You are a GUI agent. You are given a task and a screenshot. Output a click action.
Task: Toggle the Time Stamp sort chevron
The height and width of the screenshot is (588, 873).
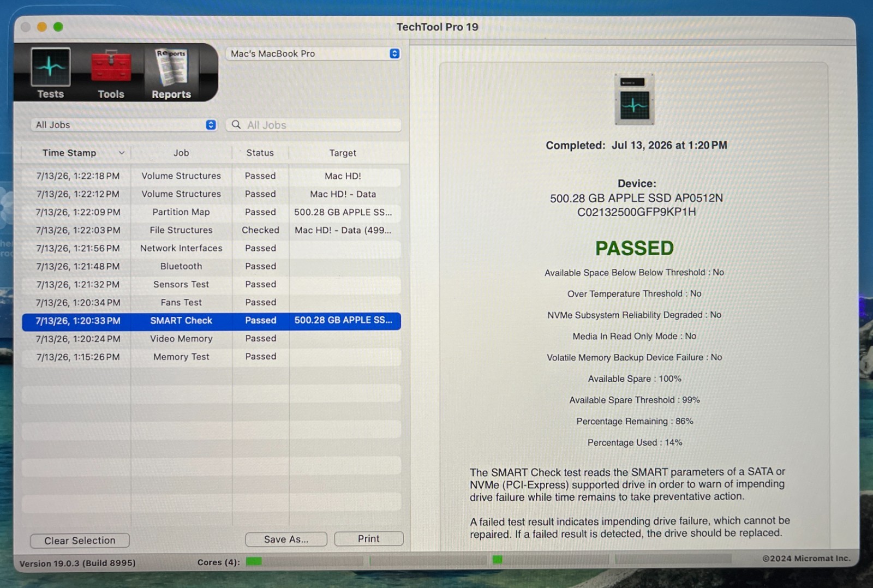coord(122,153)
